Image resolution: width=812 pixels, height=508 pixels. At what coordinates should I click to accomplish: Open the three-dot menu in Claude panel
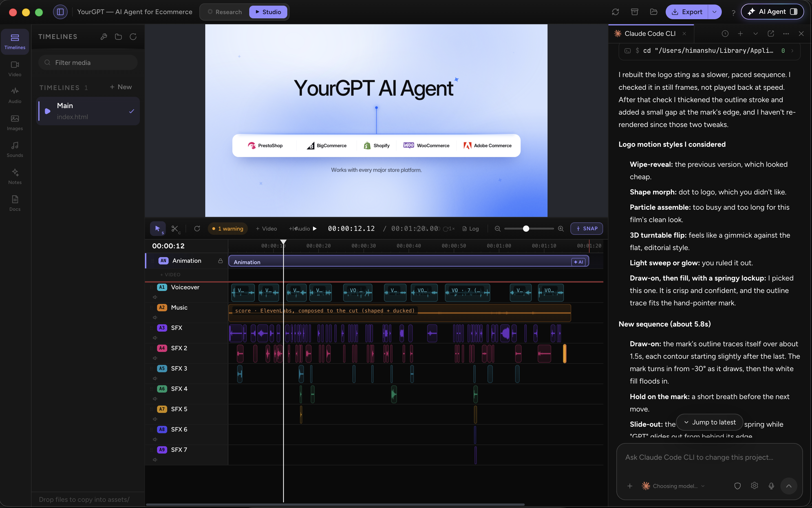click(786, 34)
